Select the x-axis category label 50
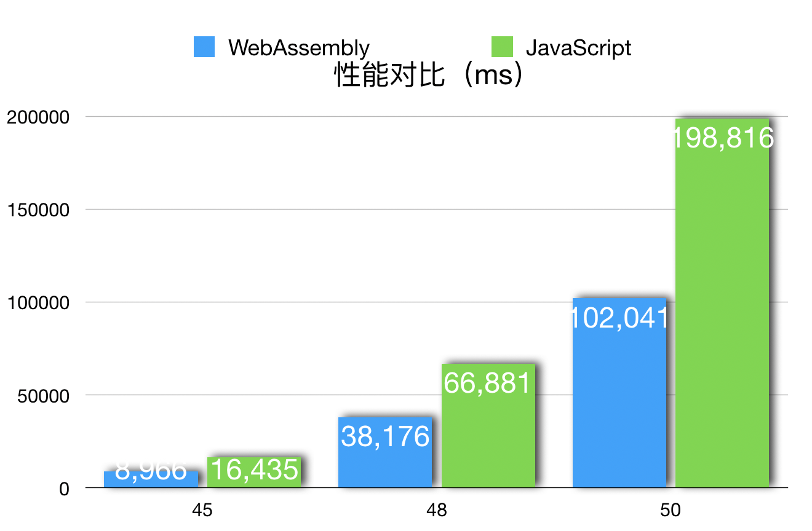This screenshot has height=531, width=812. 671,510
